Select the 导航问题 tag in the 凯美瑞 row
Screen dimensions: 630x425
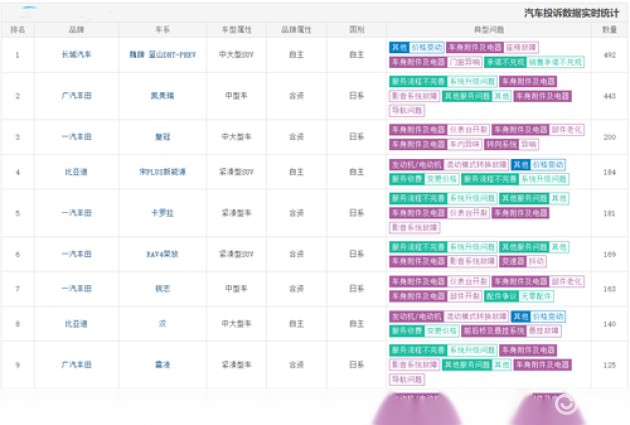click(407, 110)
